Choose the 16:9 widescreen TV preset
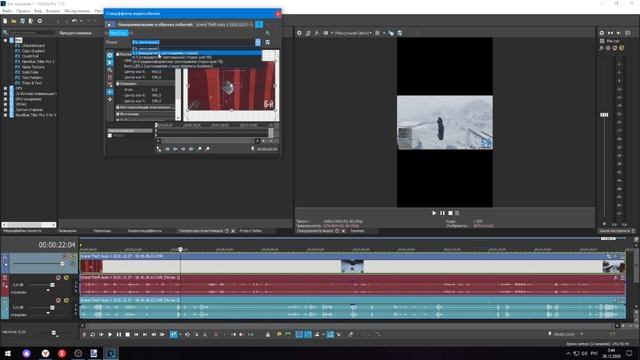 click(196, 62)
